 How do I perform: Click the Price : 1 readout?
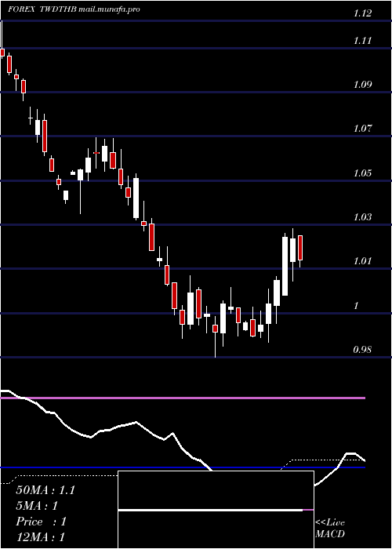(x=41, y=522)
